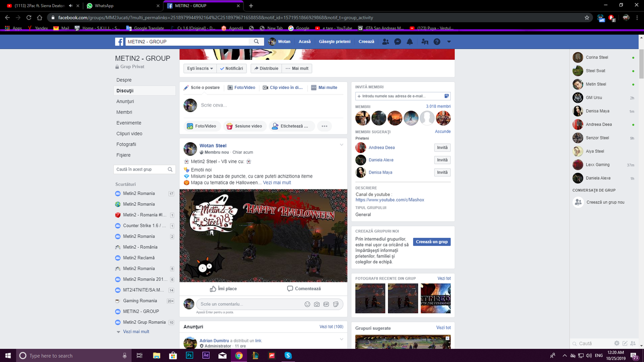The image size is (644, 362).
Task: Open the Help question mark menu
Action: (x=436, y=41)
